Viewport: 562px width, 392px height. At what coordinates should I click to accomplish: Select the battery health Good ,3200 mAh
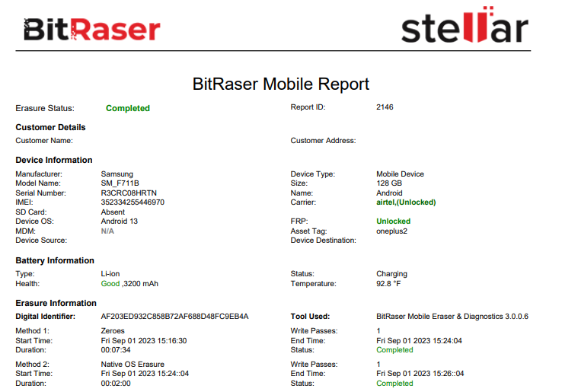(x=129, y=284)
